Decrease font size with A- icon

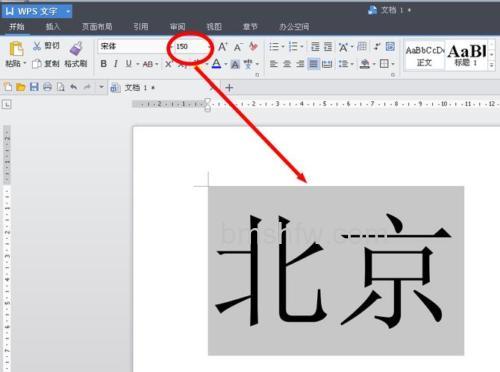238,47
